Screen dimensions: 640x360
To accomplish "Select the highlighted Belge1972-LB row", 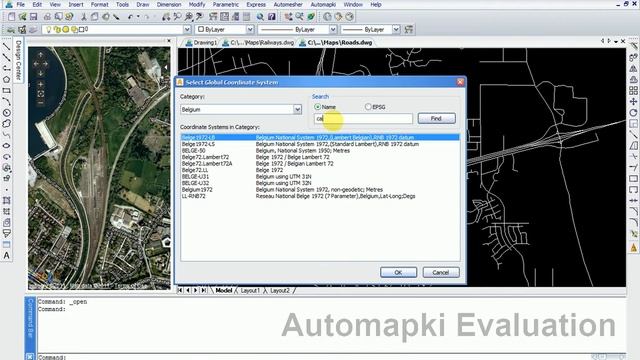I will [x=320, y=138].
